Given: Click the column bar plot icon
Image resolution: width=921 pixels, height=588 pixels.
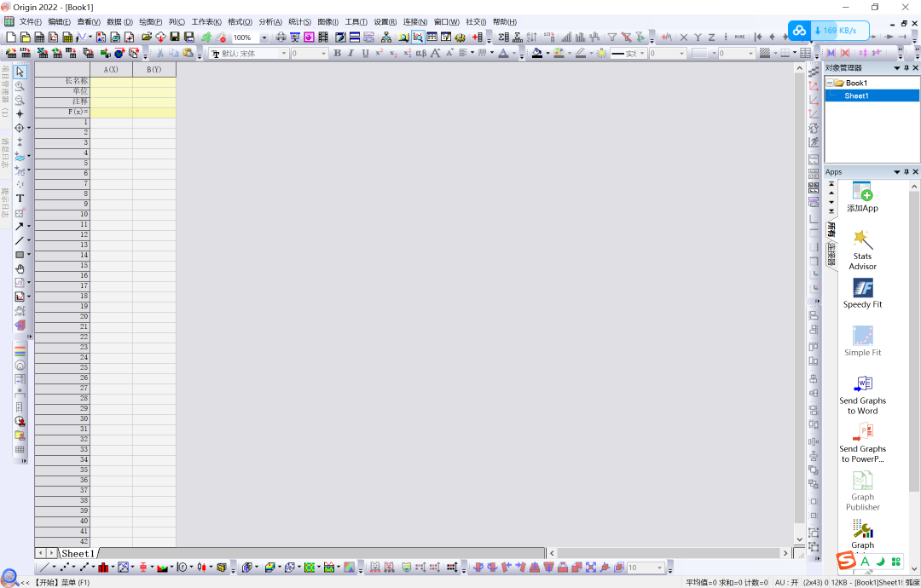Looking at the screenshot, I should tap(103, 567).
